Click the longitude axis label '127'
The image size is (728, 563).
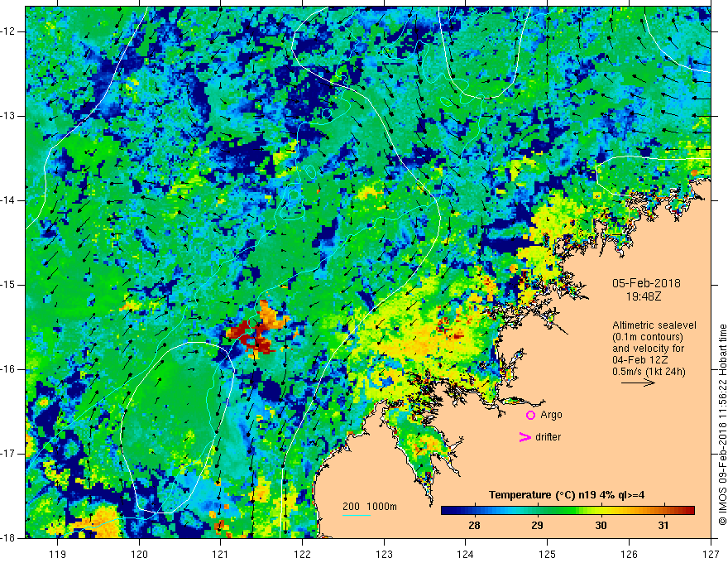pyautogui.click(x=711, y=554)
